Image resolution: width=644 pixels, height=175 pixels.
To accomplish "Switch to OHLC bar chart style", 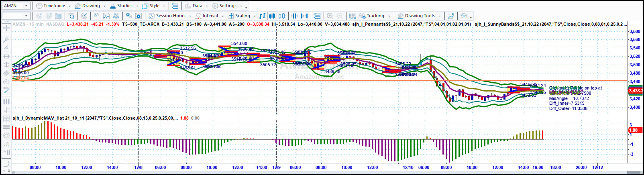I will 263,16.
